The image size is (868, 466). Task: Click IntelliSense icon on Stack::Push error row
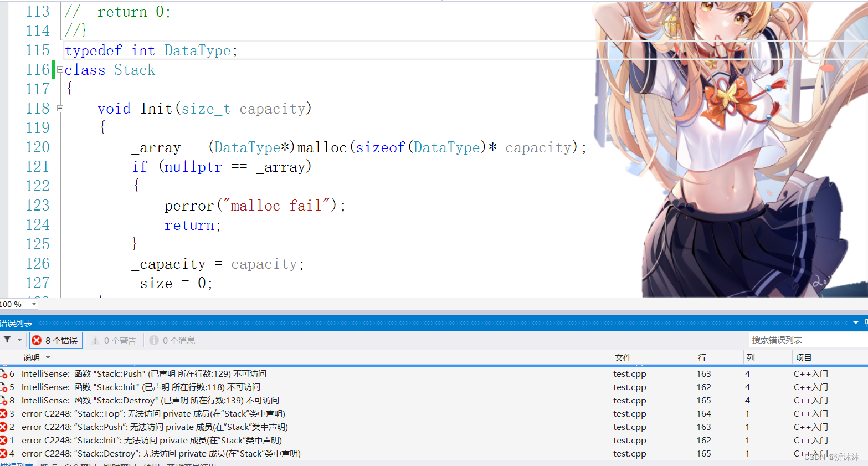pos(4,373)
